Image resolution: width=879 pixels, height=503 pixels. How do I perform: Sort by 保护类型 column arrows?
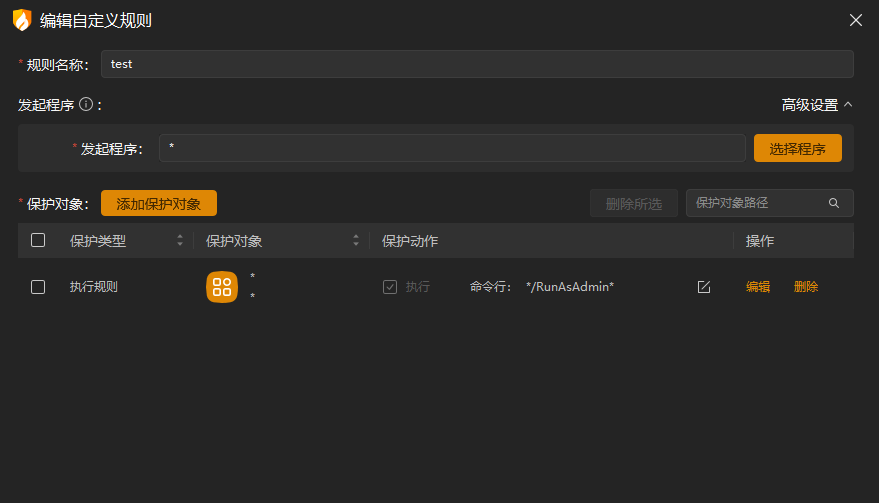point(180,241)
